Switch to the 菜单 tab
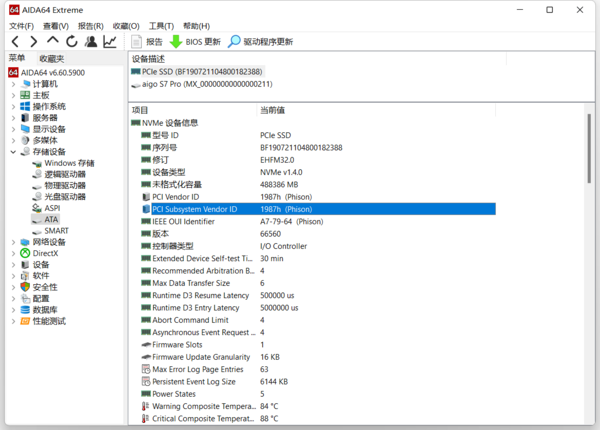 (x=17, y=58)
